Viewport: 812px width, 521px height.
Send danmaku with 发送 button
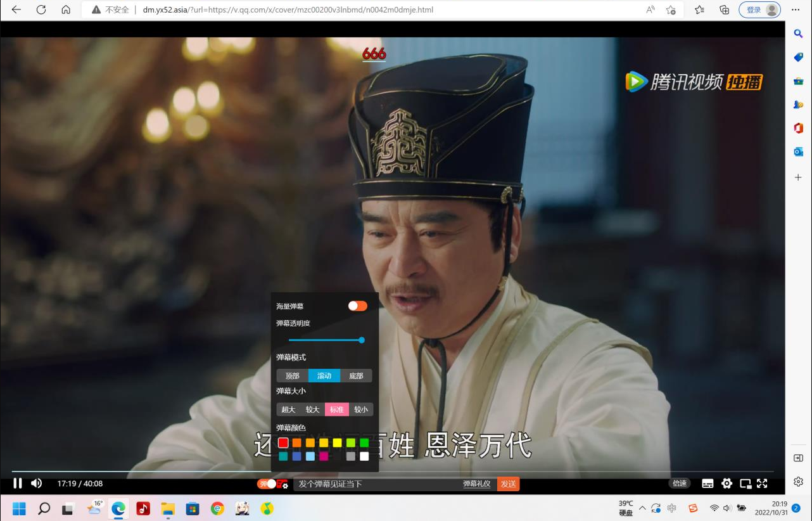[508, 484]
